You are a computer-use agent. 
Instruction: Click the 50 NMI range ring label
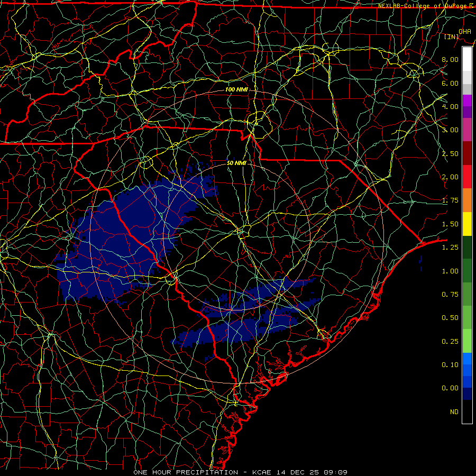tap(236, 163)
